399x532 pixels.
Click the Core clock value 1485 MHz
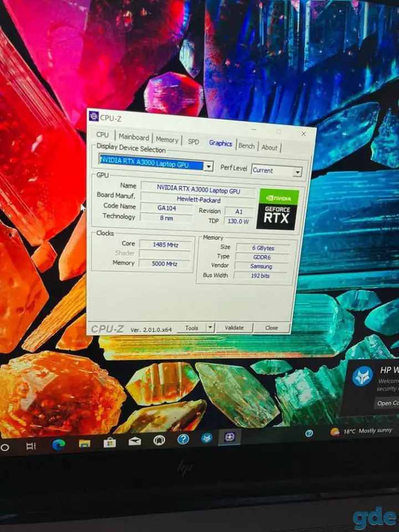pos(165,244)
